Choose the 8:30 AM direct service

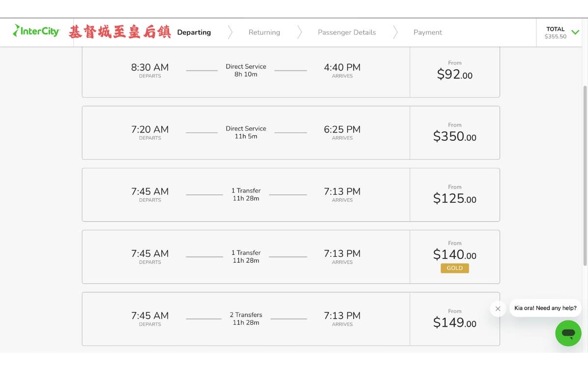click(x=246, y=71)
